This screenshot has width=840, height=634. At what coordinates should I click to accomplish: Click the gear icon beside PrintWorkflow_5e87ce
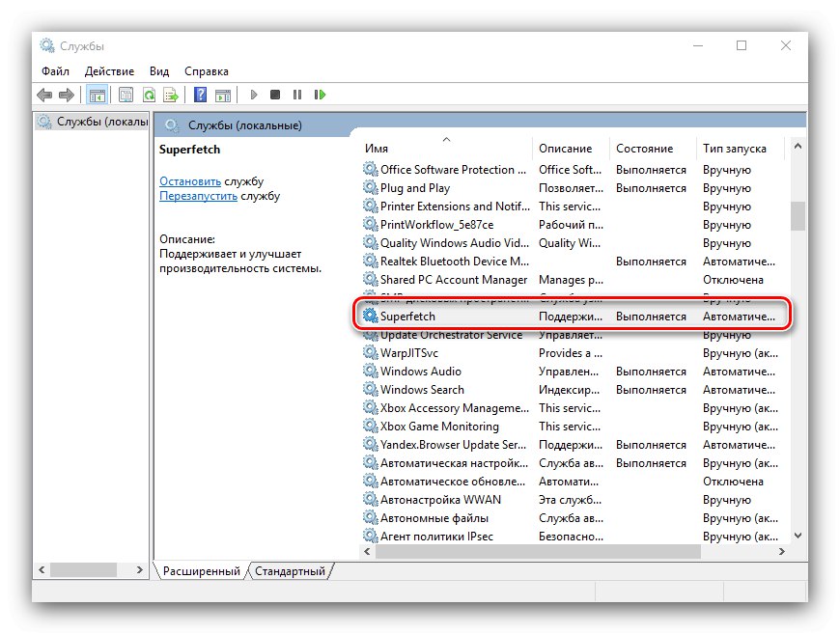pyautogui.click(x=370, y=224)
